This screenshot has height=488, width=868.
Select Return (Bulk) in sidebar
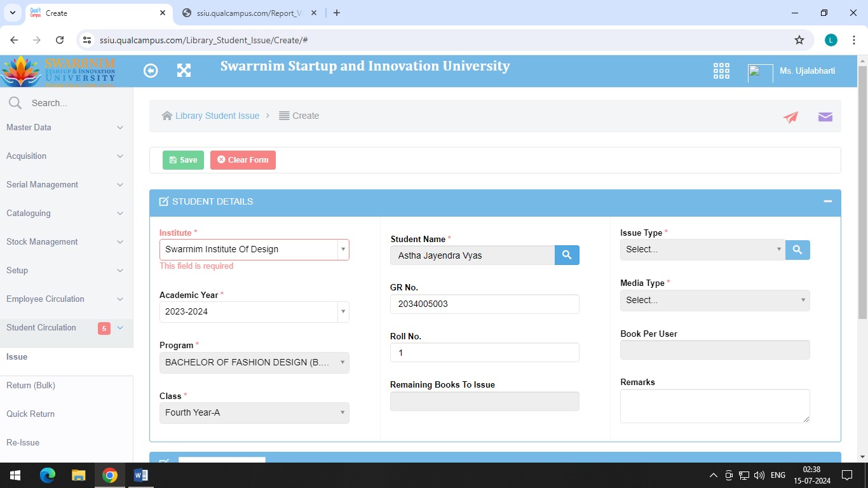[66, 386]
